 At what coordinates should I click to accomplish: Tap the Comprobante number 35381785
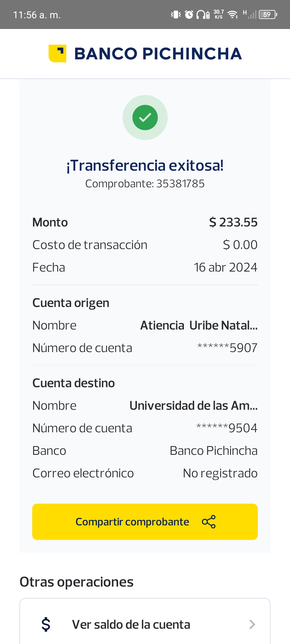[x=180, y=184]
